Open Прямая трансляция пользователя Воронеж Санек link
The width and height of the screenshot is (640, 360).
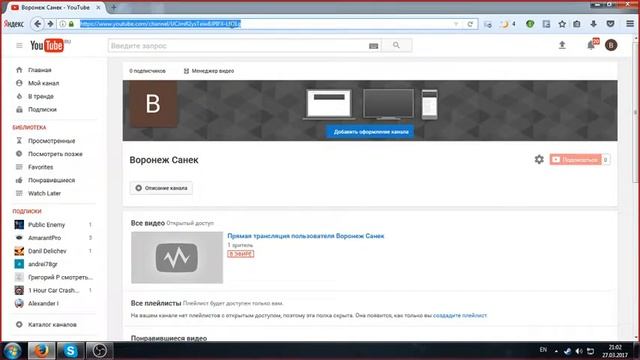305,236
